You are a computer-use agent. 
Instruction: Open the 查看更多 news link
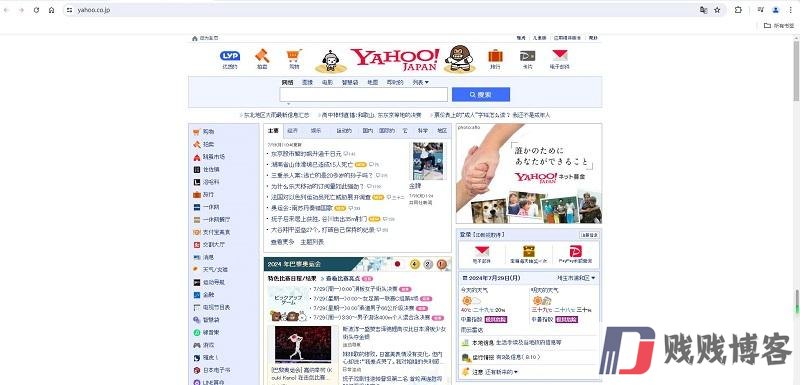[282, 242]
